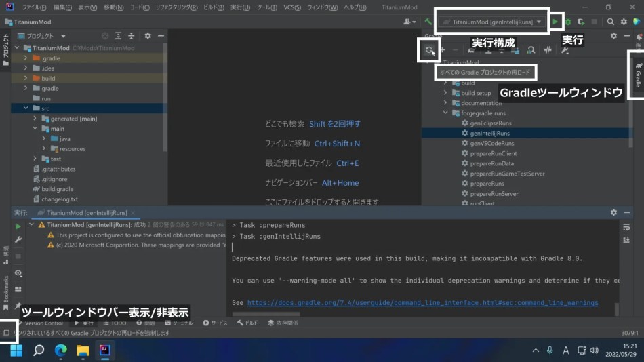Open the user account icon menu
This screenshot has width=644, height=362.
(x=409, y=22)
